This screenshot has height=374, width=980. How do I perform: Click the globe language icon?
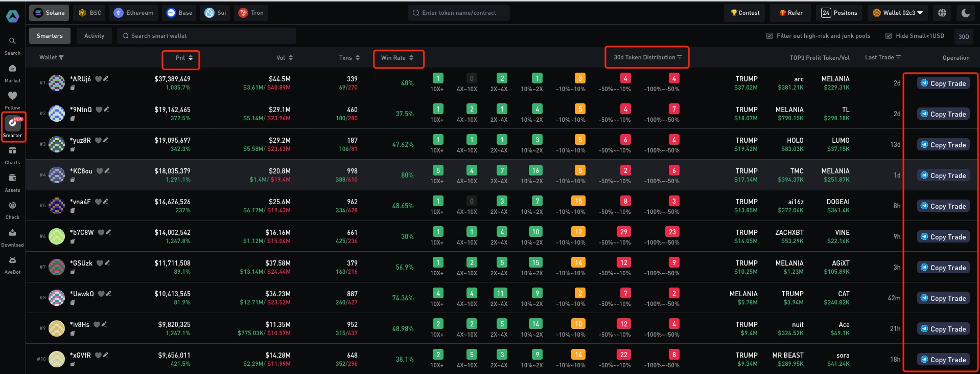click(x=942, y=13)
